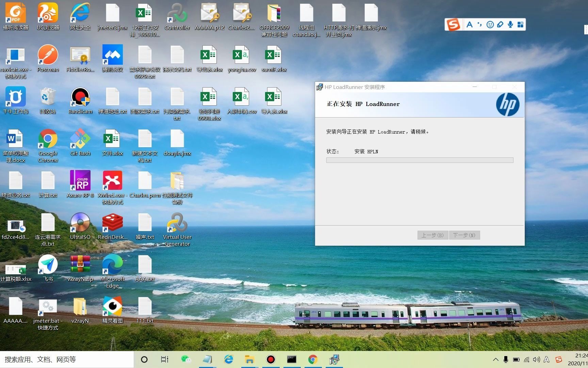Image resolution: width=588 pixels, height=368 pixels.
Task: Open the Sogou toolbox grid menu
Action: [x=520, y=25]
